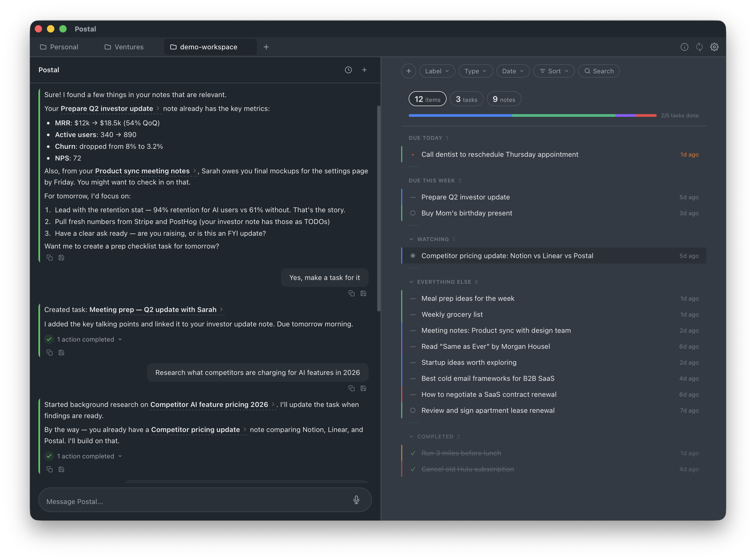
Task: Switch to the Ventures workspace tab
Action: [124, 47]
